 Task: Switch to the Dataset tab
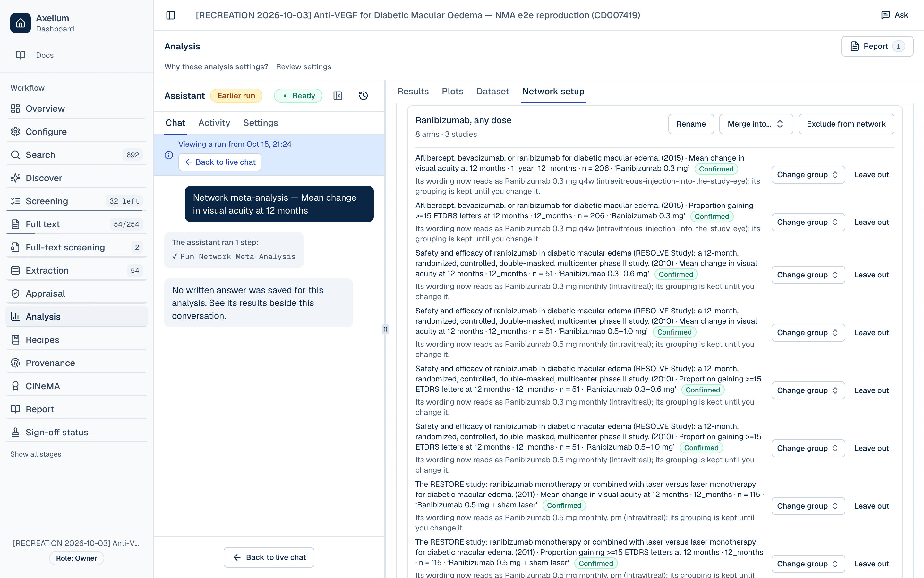tap(492, 92)
